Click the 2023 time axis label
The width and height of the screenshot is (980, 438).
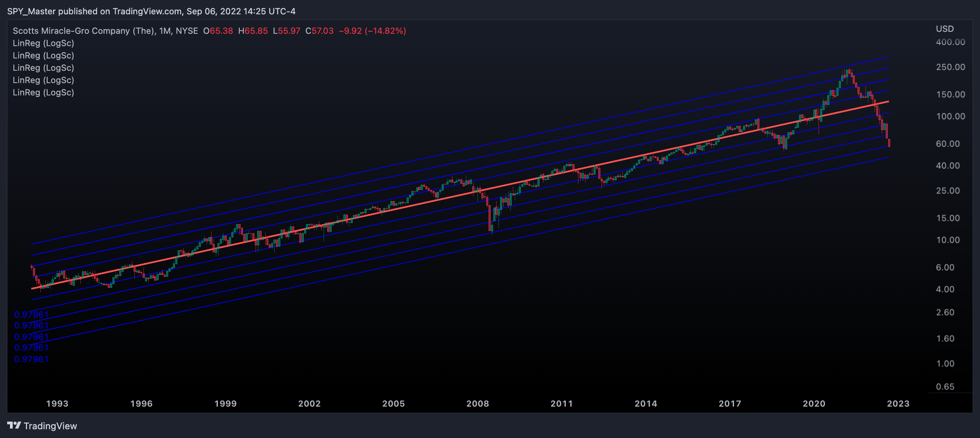(x=898, y=404)
